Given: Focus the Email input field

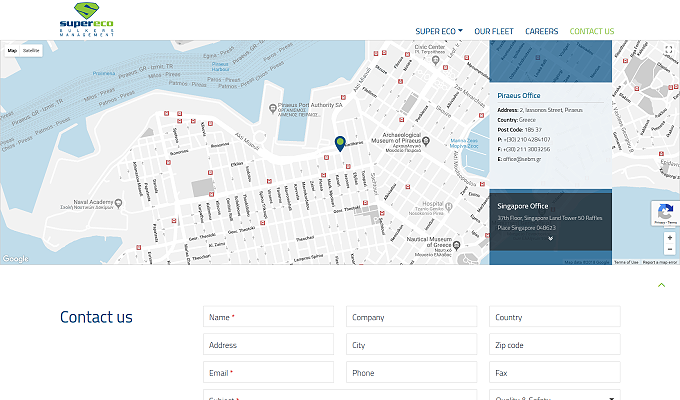Looking at the screenshot, I should [268, 372].
